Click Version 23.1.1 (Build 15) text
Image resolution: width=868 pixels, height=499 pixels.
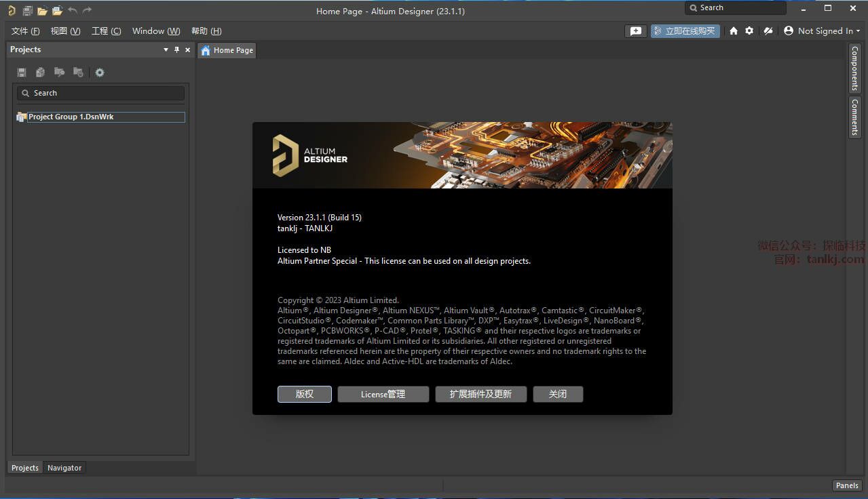click(320, 218)
